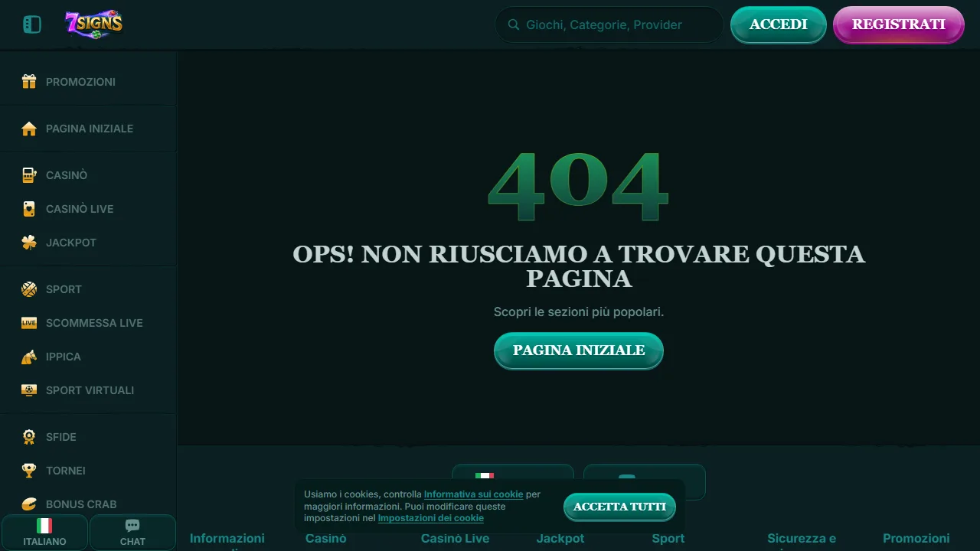Click the Sport ball icon

point(29,289)
